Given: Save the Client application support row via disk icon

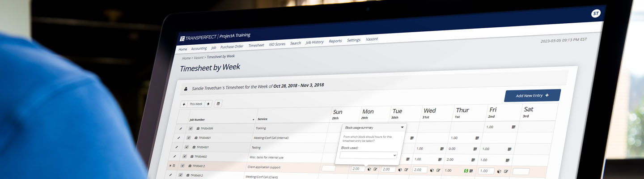Looking at the screenshot, I should click(x=174, y=166).
